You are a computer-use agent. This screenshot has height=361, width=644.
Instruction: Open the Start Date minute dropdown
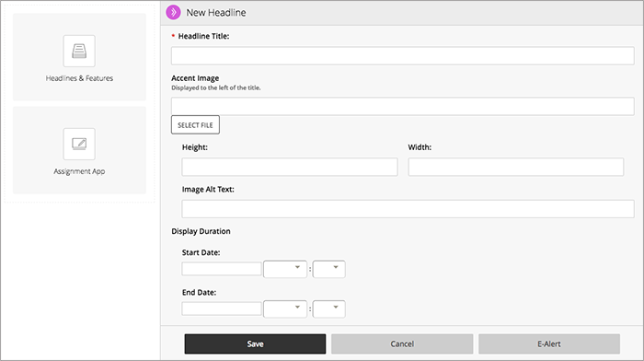tap(329, 269)
